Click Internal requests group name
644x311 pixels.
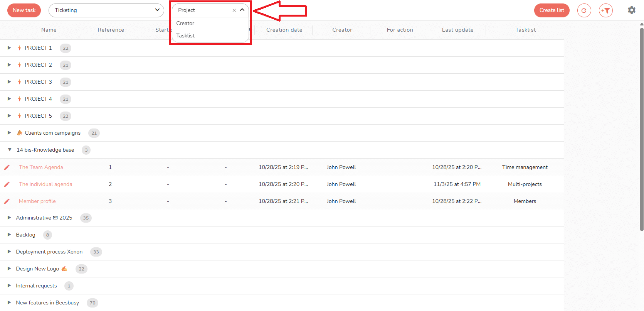pyautogui.click(x=36, y=286)
